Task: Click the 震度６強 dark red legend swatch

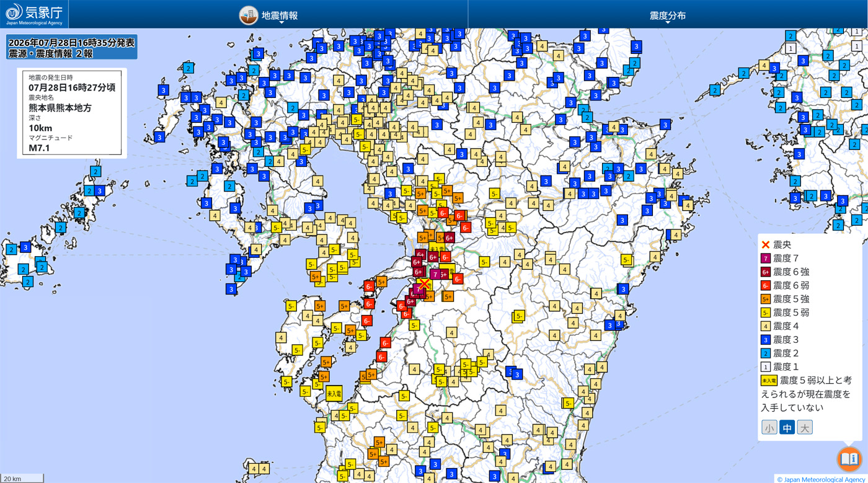Action: click(766, 272)
